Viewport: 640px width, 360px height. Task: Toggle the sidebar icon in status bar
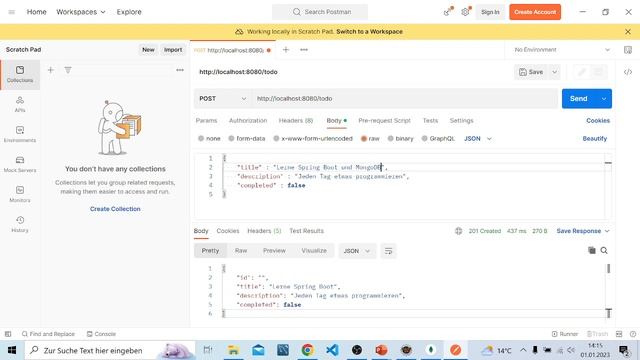click(x=8, y=334)
